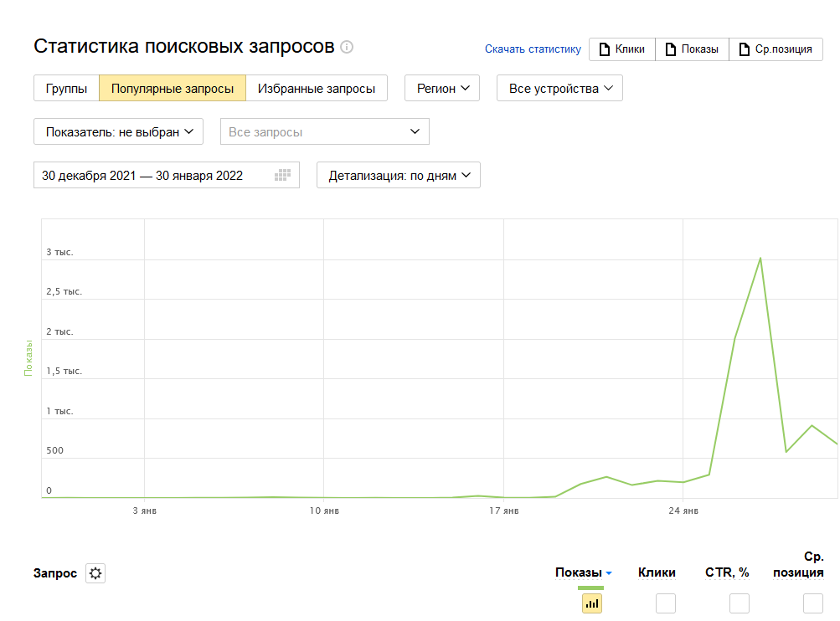The image size is (840, 621).
Task: Switch to the Избранные запросы tab
Action: [317, 89]
